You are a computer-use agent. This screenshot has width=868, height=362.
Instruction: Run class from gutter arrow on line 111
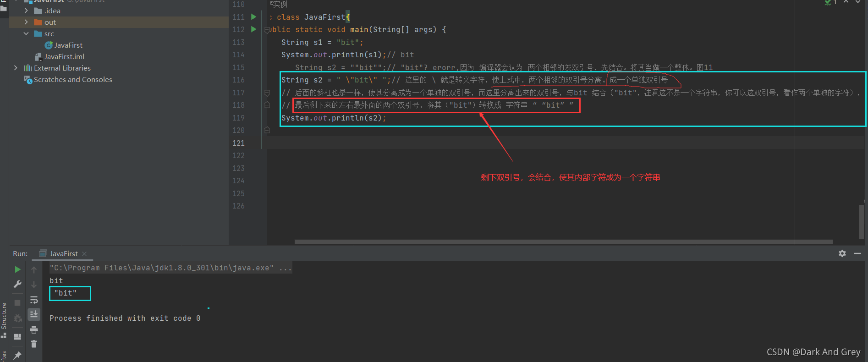coord(253,17)
